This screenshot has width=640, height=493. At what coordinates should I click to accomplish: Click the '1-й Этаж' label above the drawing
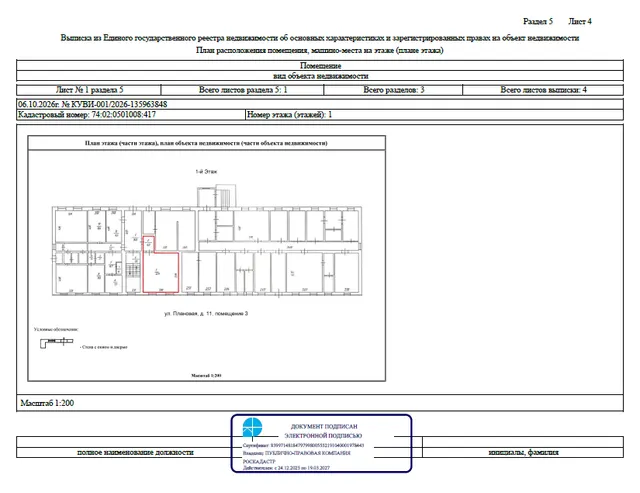click(x=206, y=171)
